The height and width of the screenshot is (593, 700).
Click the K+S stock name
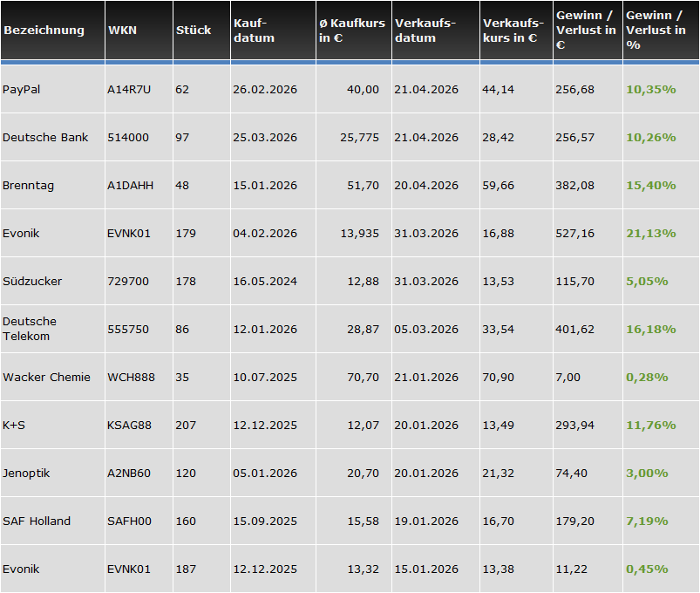point(12,426)
